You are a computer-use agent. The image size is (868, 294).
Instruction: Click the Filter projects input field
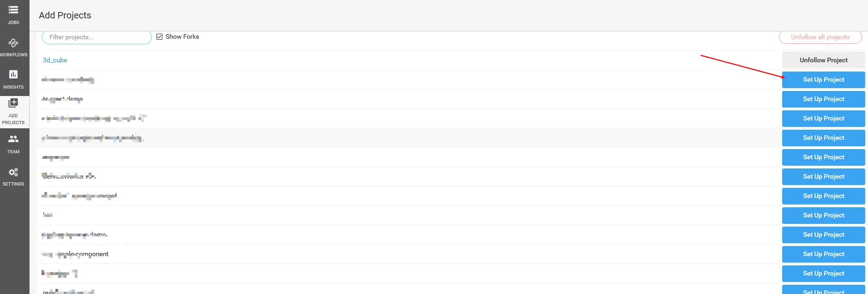(x=96, y=37)
